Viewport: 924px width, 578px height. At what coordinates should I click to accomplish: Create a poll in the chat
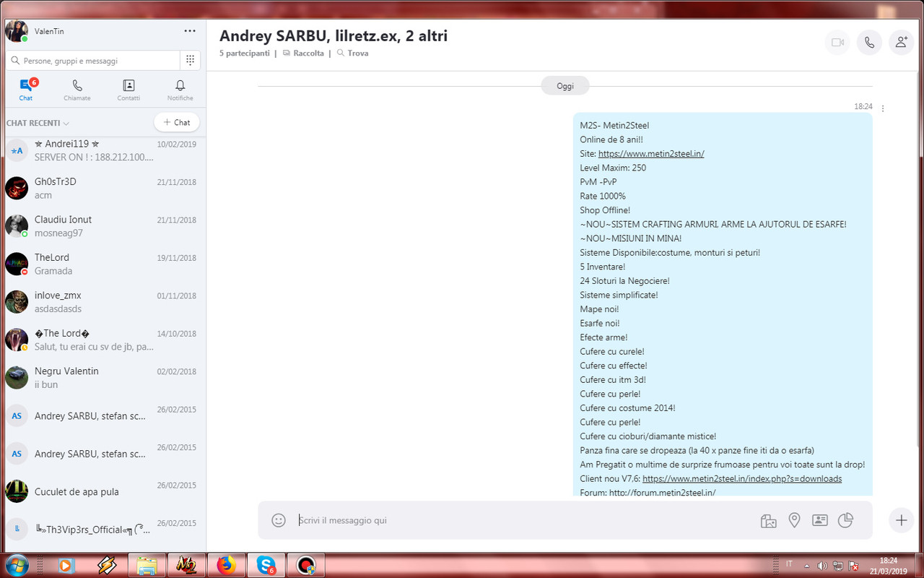(845, 520)
